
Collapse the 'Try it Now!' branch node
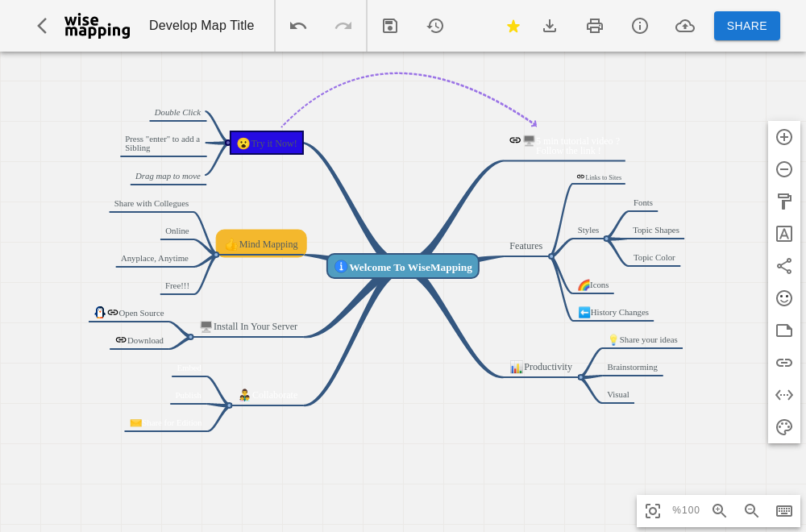coord(228,143)
